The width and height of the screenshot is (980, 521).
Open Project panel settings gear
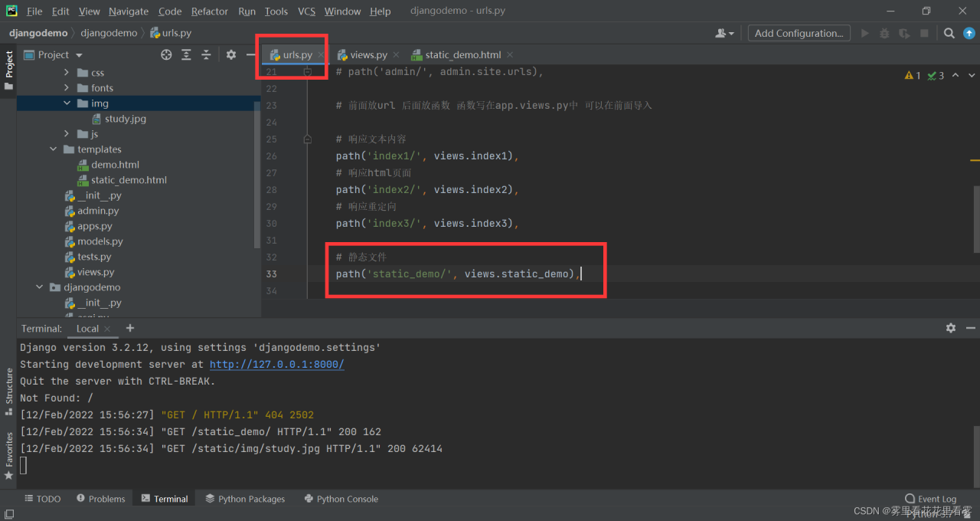click(x=230, y=54)
